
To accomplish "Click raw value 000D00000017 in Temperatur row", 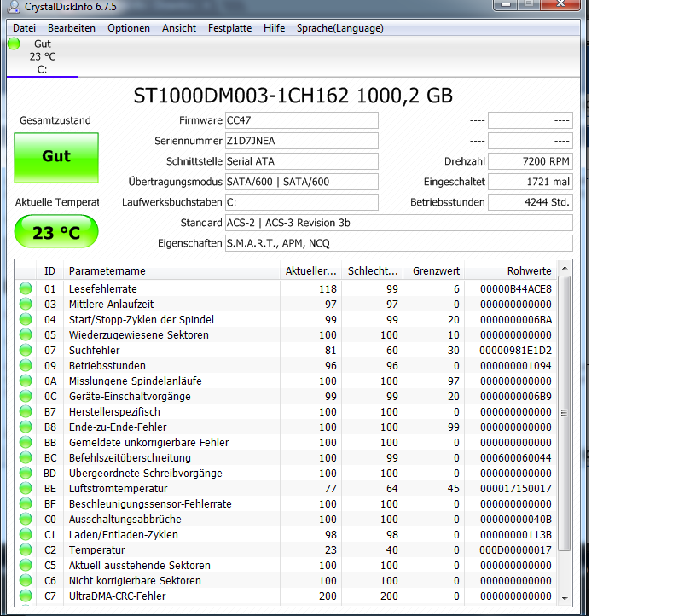I will point(516,549).
